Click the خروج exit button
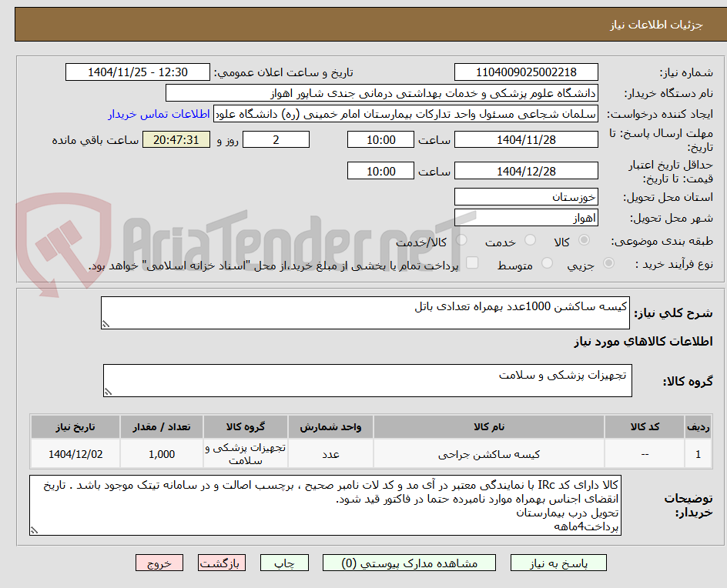This screenshot has width=727, height=588. (159, 563)
